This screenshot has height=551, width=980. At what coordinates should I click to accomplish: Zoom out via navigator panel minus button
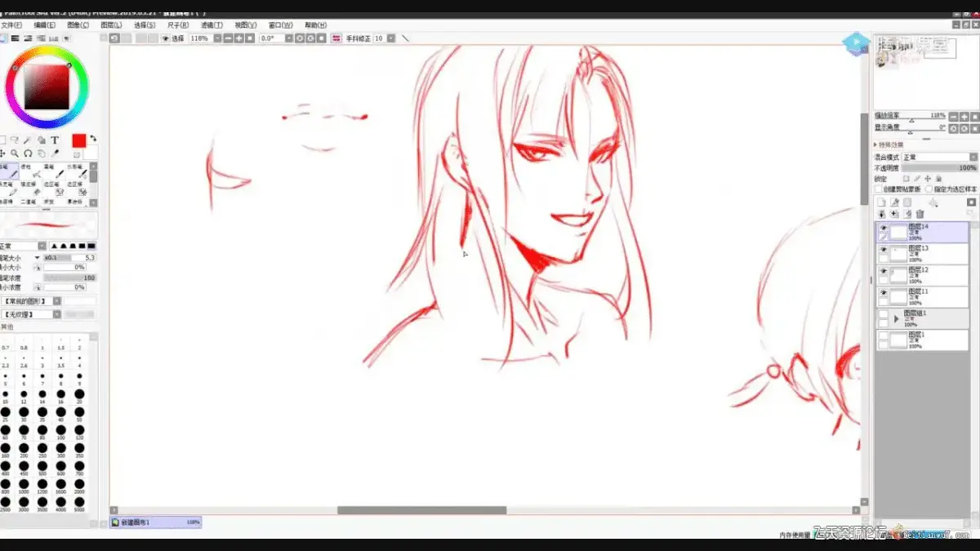coord(953,117)
